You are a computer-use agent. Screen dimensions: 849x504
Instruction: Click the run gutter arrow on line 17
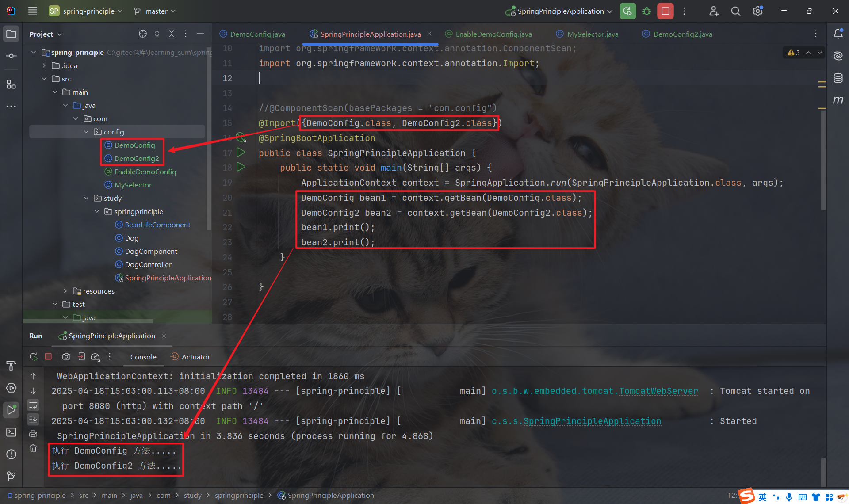241,153
